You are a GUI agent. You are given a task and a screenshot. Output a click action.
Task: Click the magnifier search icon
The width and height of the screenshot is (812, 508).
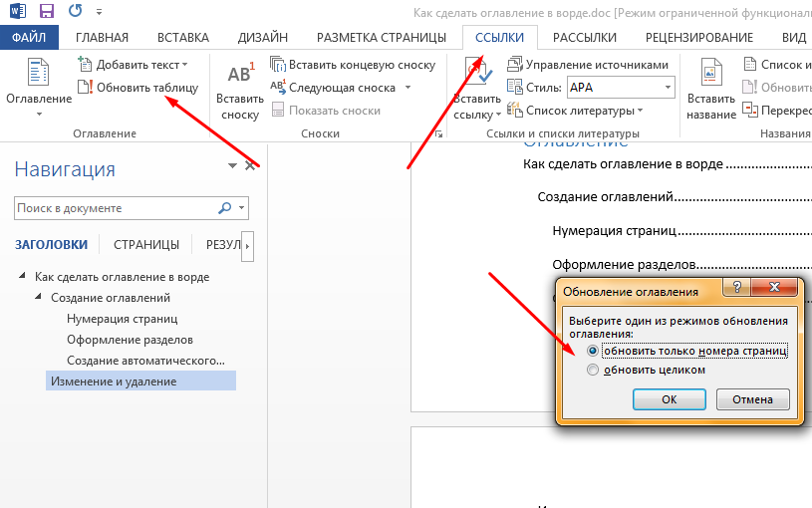[x=225, y=208]
